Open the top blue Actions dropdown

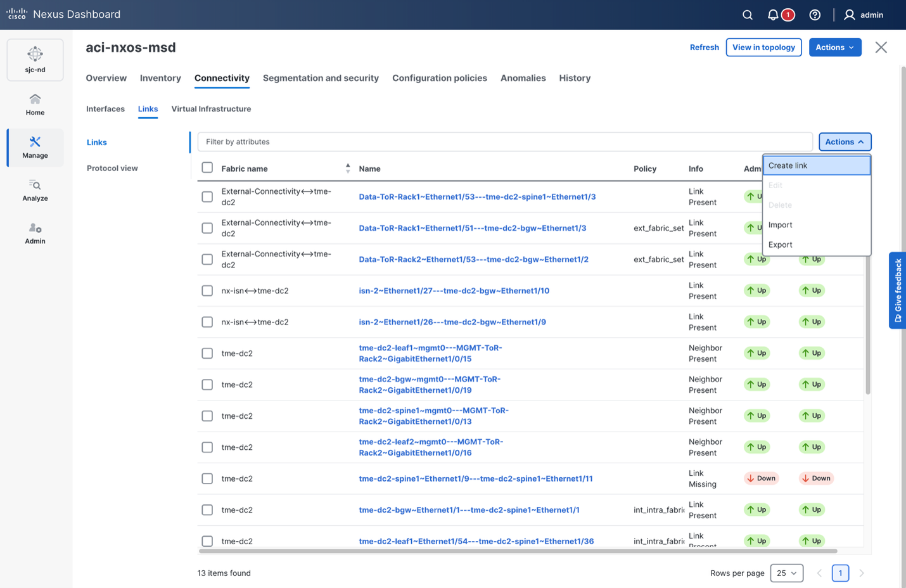coord(834,48)
